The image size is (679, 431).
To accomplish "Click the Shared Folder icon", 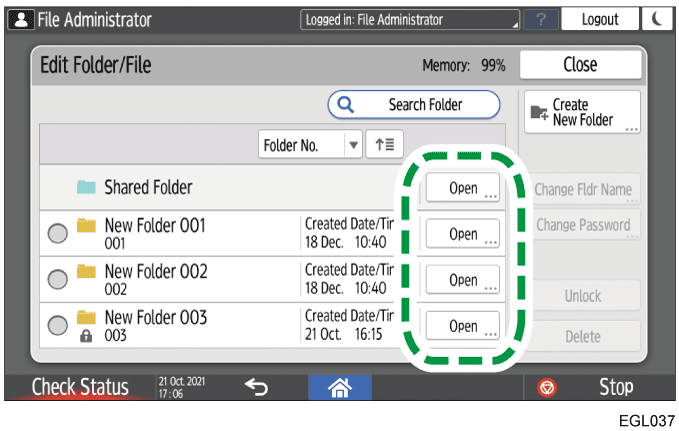I will click(x=87, y=187).
